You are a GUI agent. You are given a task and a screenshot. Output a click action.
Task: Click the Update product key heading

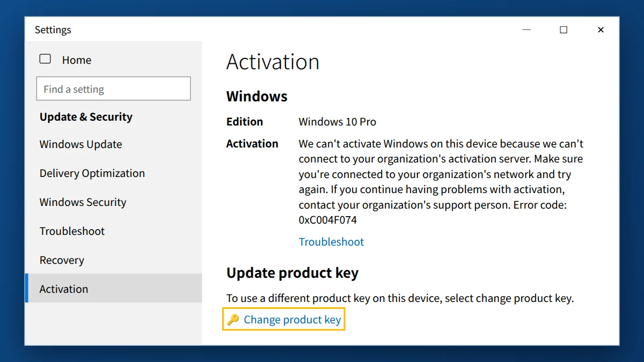point(292,273)
